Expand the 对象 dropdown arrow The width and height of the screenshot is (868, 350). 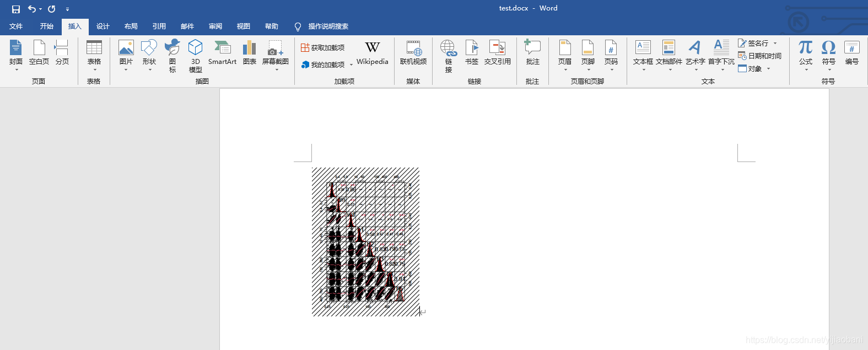pyautogui.click(x=768, y=69)
